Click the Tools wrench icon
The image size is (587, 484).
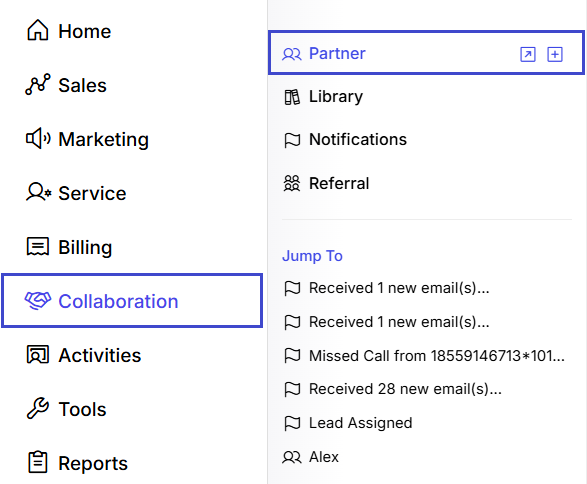[37, 408]
